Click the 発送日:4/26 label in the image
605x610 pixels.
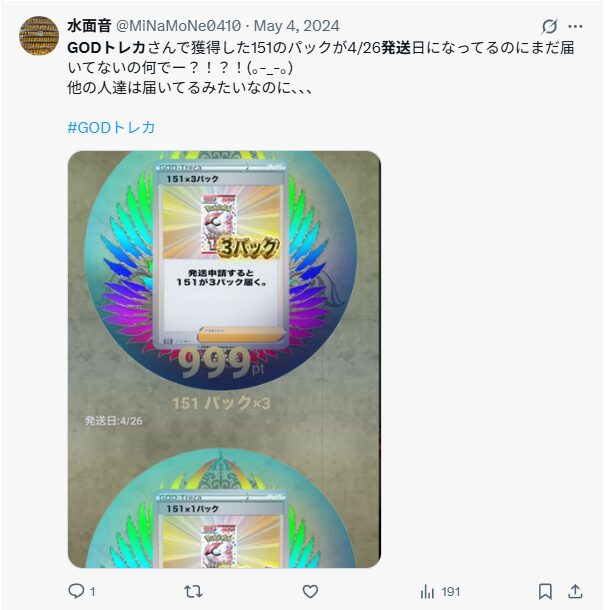click(x=114, y=421)
